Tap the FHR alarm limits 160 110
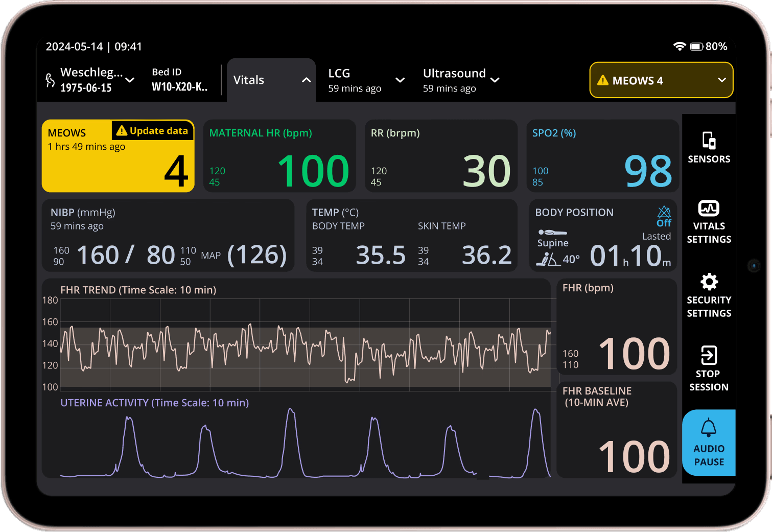772x532 pixels. 571,359
